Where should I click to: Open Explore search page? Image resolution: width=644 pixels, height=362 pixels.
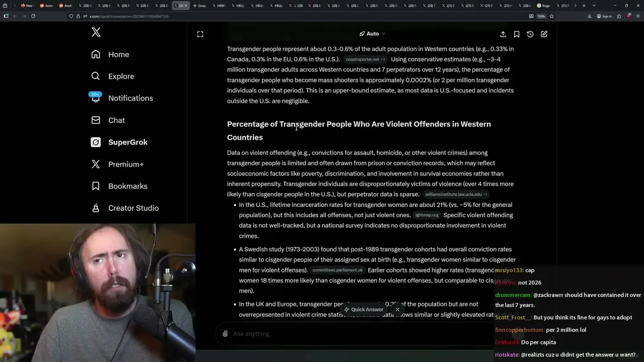click(x=113, y=76)
